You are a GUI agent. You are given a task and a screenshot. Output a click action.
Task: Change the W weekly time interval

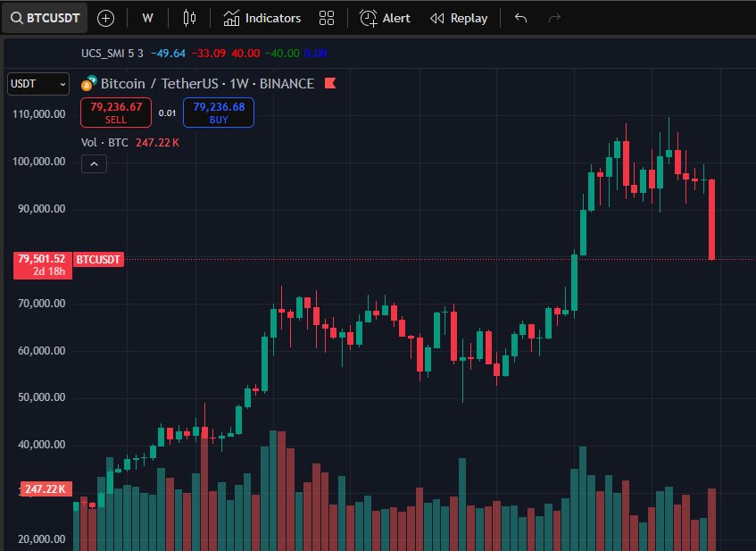click(147, 19)
